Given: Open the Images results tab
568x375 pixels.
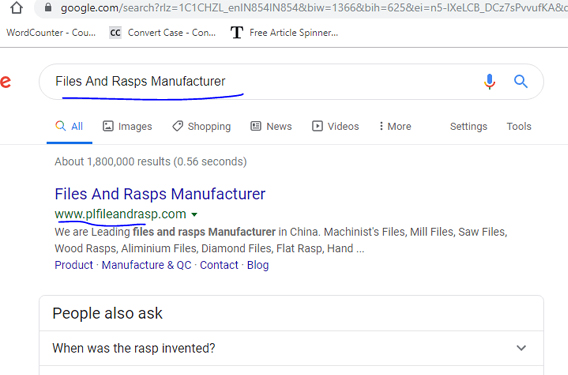Looking at the screenshot, I should pyautogui.click(x=128, y=126).
